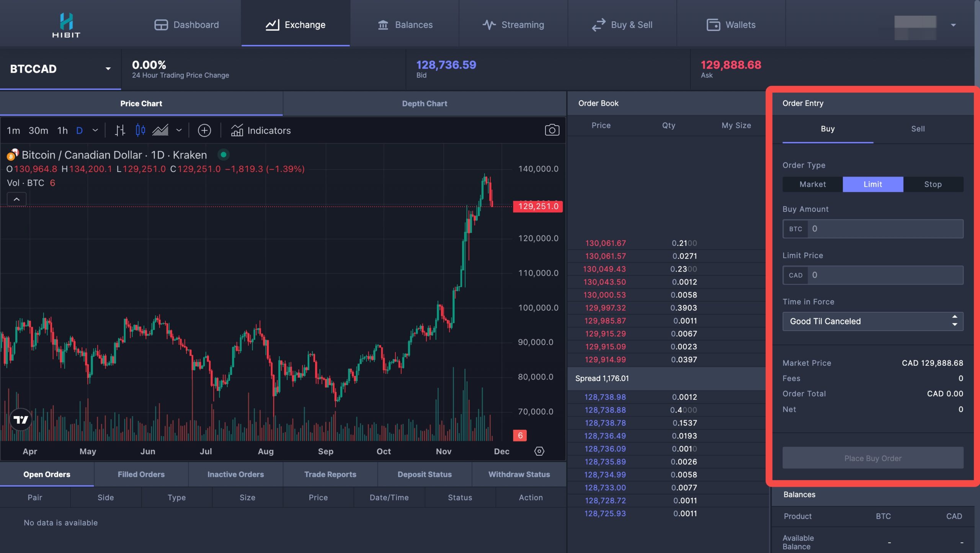Open the Inactive Orders tab
The height and width of the screenshot is (553, 980).
pyautogui.click(x=235, y=474)
